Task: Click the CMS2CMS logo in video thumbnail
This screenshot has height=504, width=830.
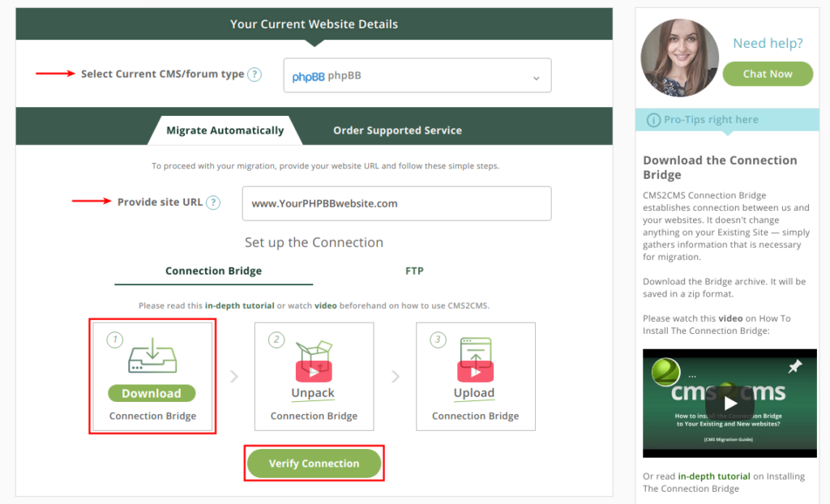Action: click(665, 371)
